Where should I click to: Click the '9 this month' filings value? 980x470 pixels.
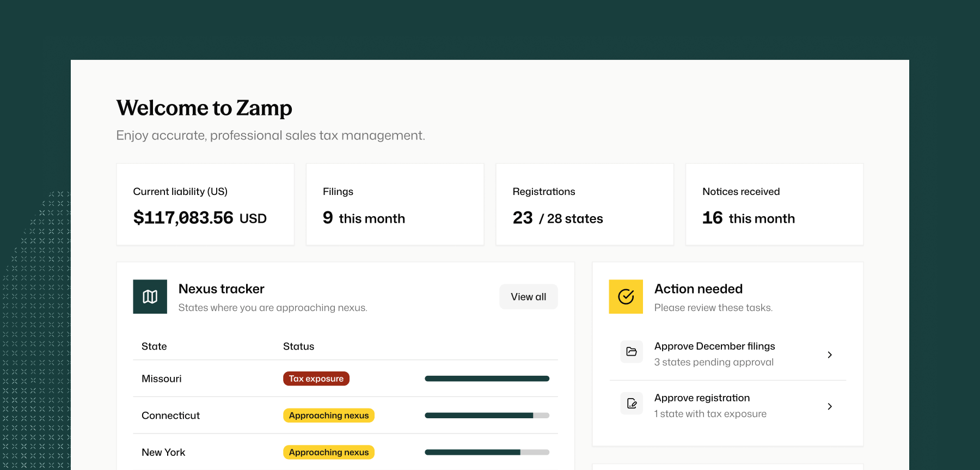[364, 218]
